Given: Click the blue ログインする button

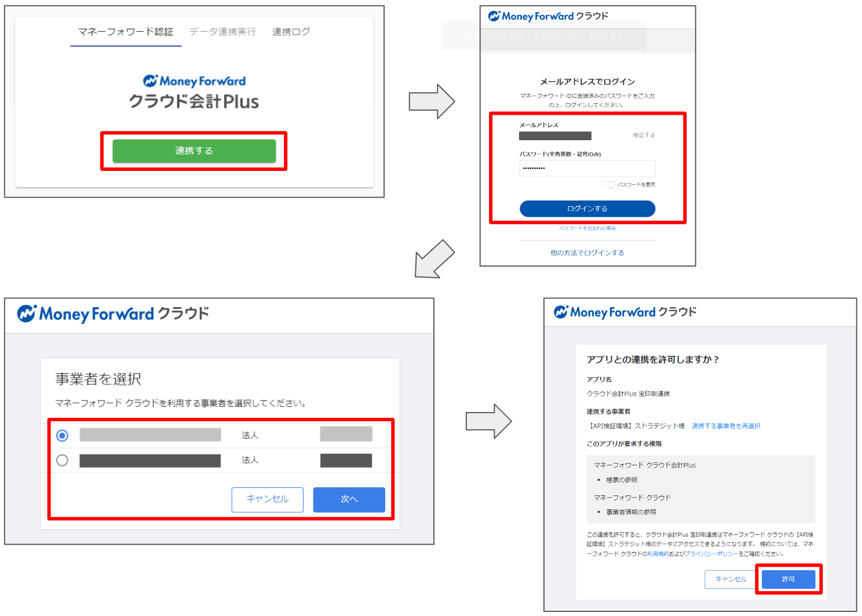Looking at the screenshot, I should tap(587, 209).
